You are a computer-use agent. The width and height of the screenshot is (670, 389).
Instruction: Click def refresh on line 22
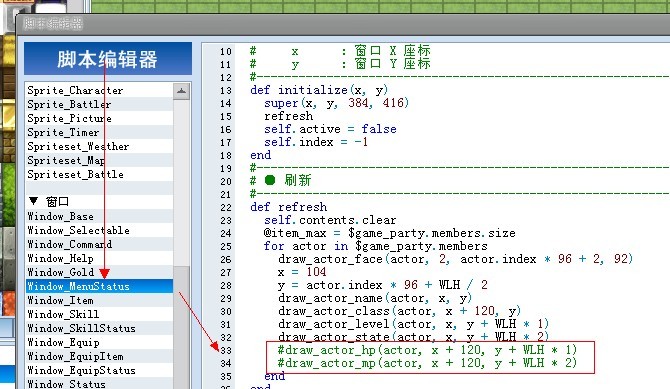288,207
